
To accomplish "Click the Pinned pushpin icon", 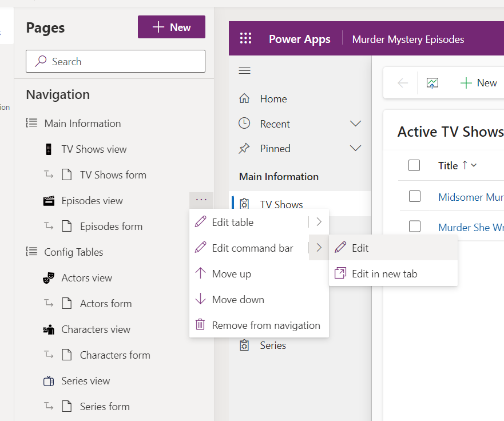I will pyautogui.click(x=244, y=148).
